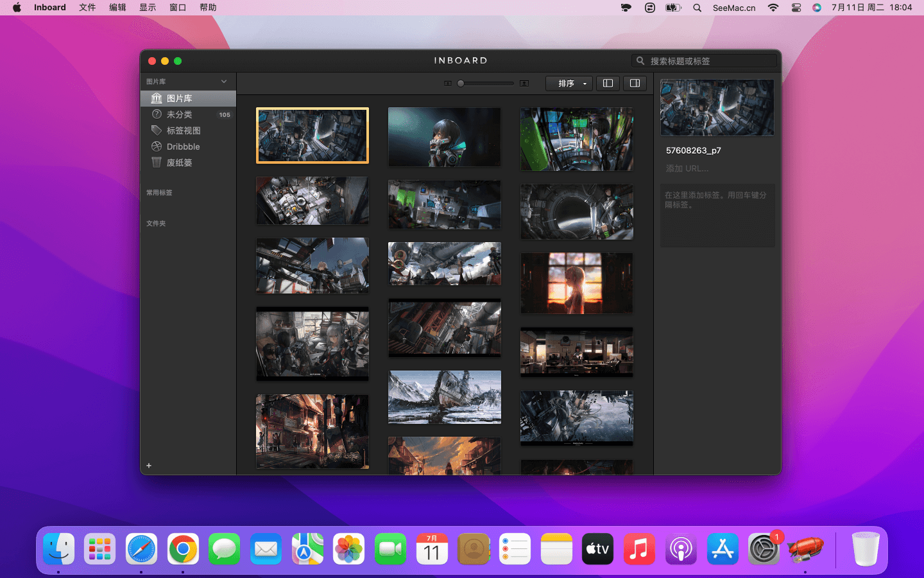Open the 排序 sort dropdown
The image size is (924, 578).
(569, 83)
